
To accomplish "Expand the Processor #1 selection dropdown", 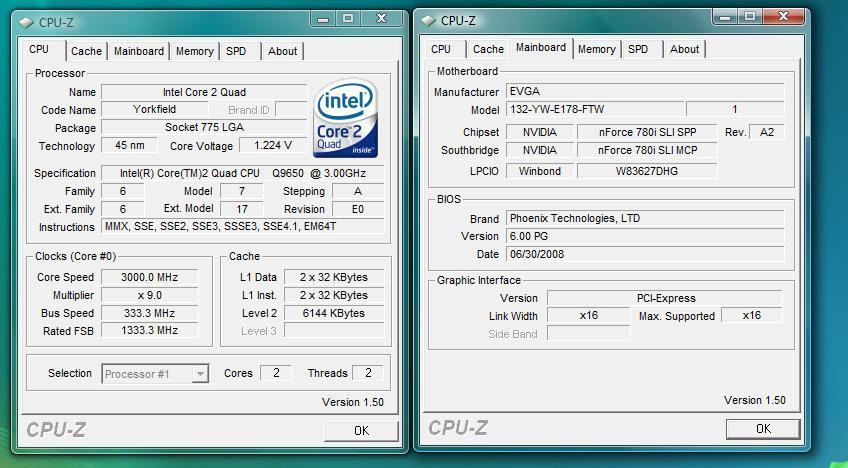I will click(x=200, y=374).
